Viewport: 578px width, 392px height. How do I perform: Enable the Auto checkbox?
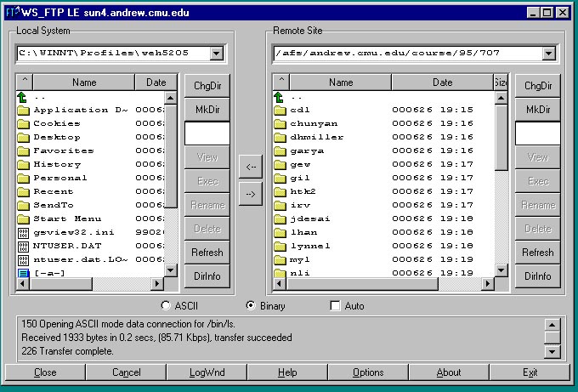[335, 306]
